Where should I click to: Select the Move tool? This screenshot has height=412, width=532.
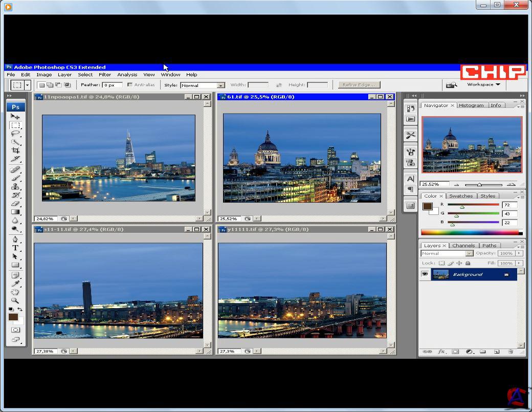tap(15, 117)
